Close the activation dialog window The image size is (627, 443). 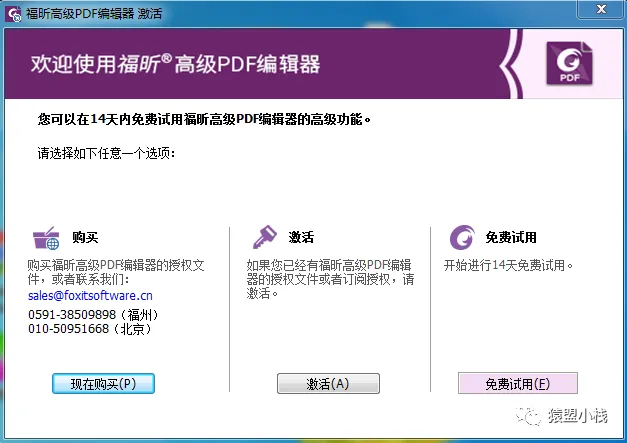(x=601, y=10)
